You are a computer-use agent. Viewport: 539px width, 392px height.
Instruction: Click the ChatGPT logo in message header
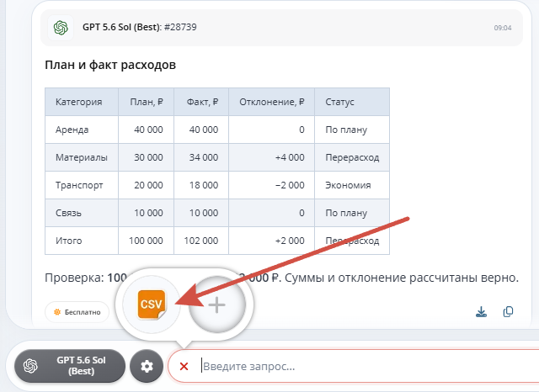pos(61,28)
